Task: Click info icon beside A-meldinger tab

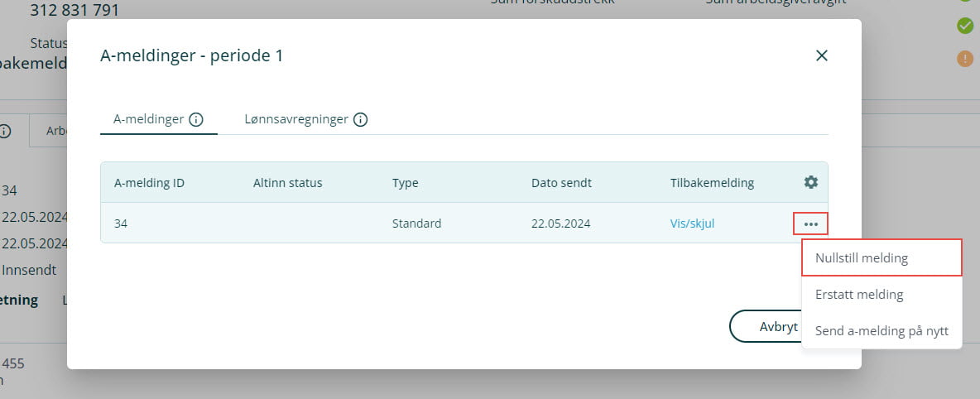Action: tap(196, 119)
